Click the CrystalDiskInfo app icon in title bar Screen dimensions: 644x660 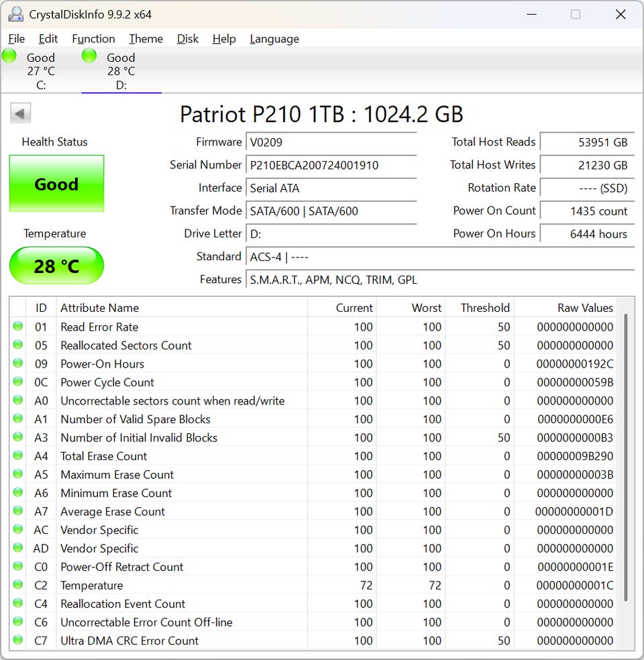(x=15, y=14)
